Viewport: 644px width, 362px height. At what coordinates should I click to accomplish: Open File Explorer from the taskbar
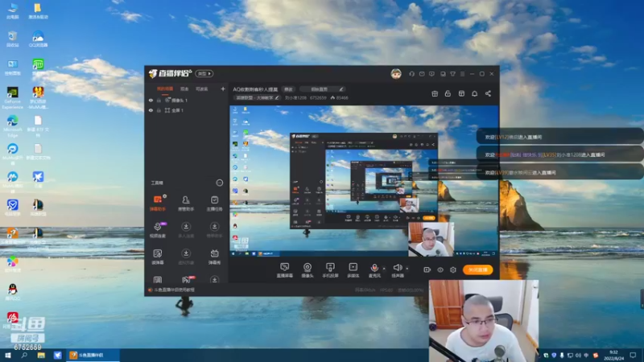tap(41, 355)
